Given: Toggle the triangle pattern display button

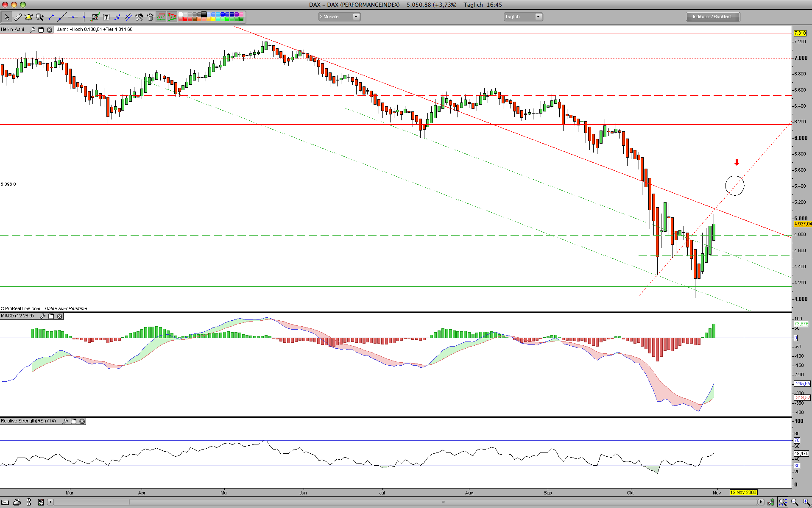Looking at the screenshot, I should click(x=172, y=17).
